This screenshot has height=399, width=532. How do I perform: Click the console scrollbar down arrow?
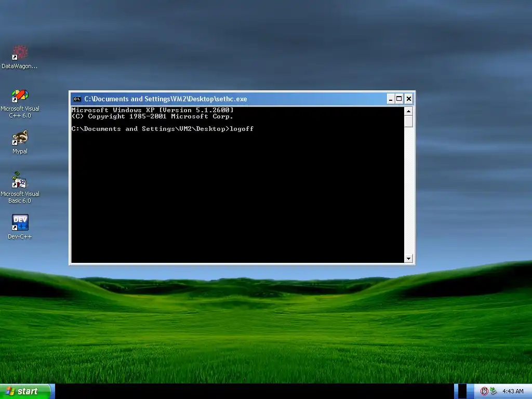click(x=408, y=259)
